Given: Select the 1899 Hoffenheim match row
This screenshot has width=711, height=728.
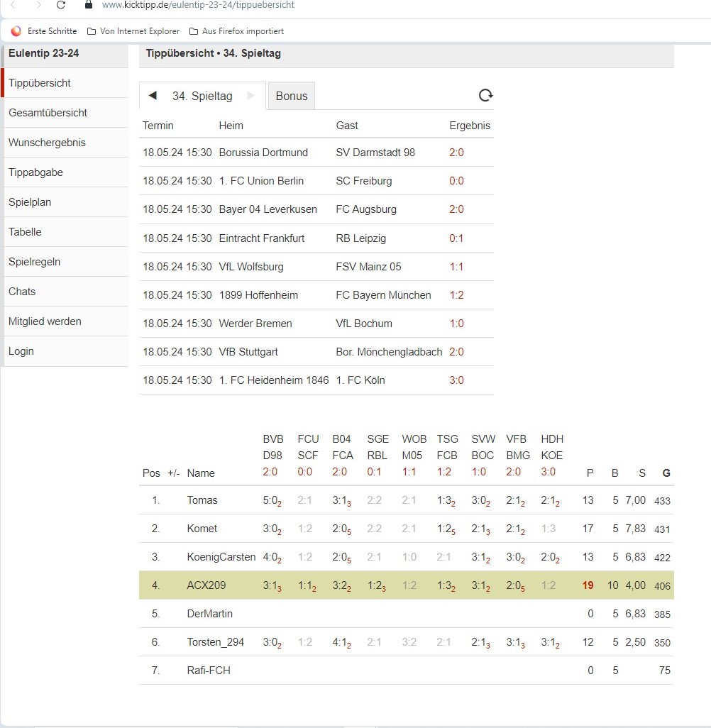Looking at the screenshot, I should click(x=316, y=295).
